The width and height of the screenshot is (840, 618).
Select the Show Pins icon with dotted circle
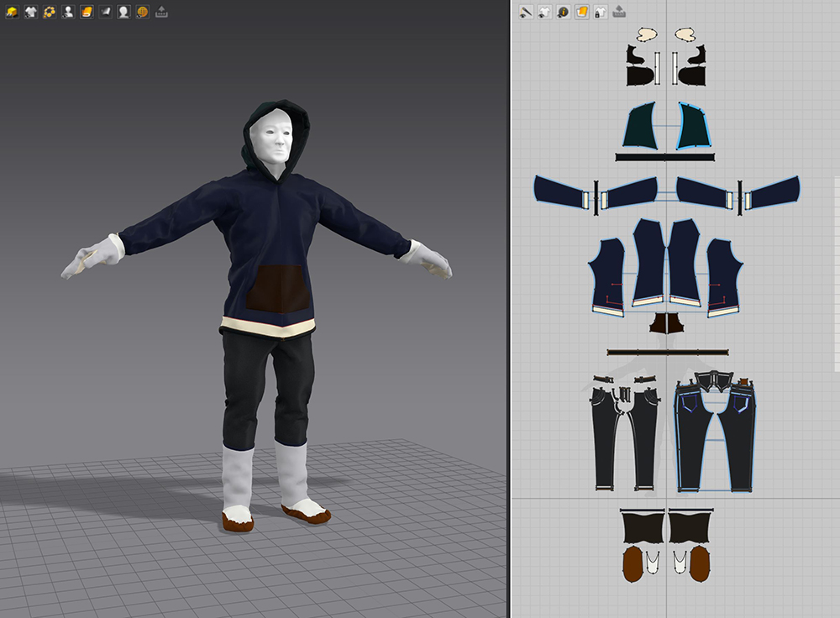(x=50, y=11)
